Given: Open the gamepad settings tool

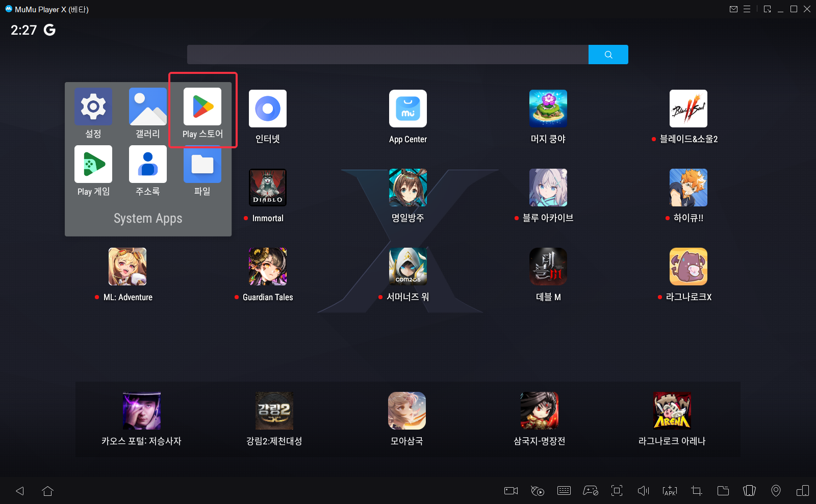Looking at the screenshot, I should [591, 491].
